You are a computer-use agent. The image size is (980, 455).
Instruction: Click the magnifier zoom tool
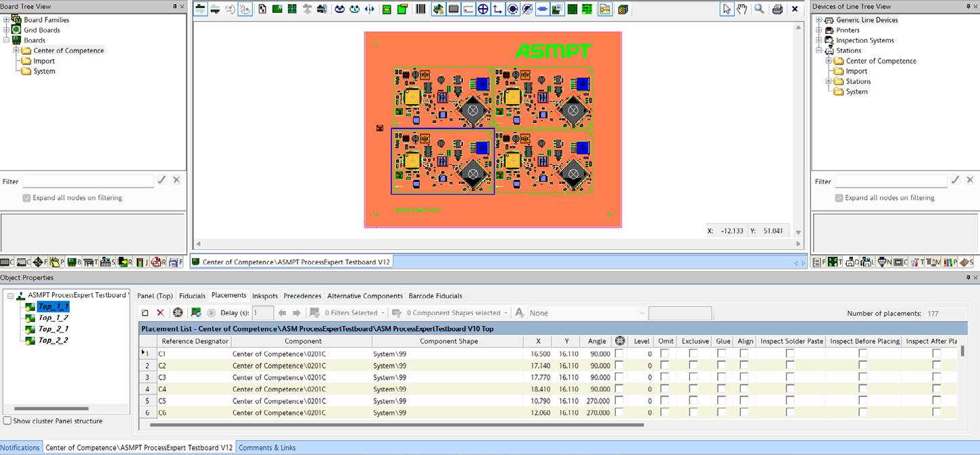pos(760,9)
